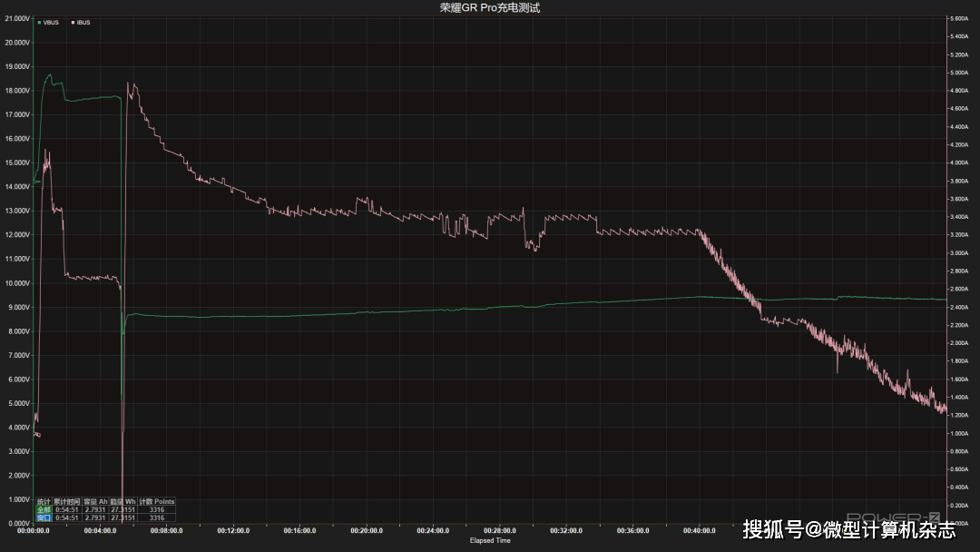Click the 1.200A current axis tick
Screen dimensions: 980x552
[x=959, y=415]
